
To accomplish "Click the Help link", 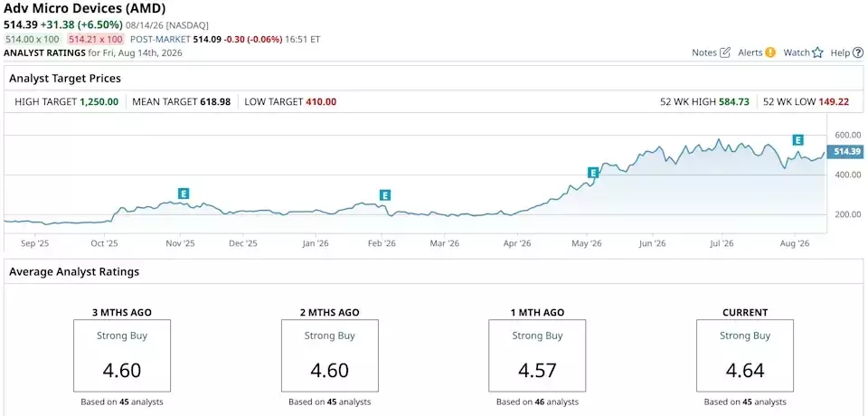I will click(840, 52).
